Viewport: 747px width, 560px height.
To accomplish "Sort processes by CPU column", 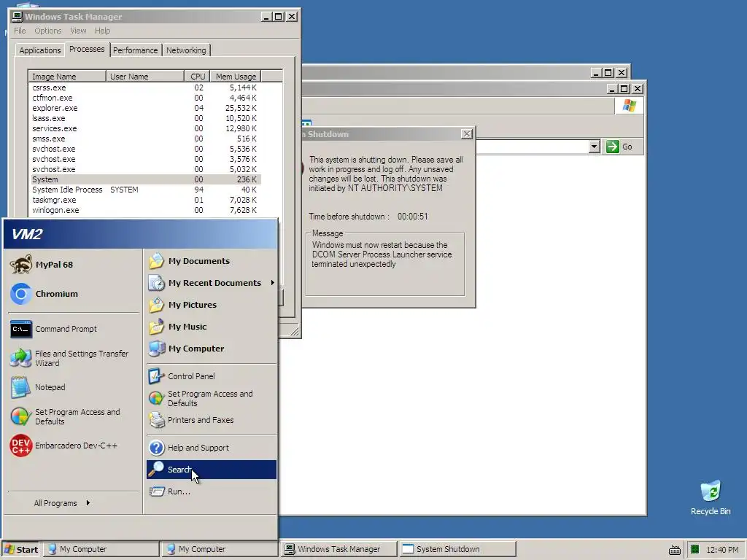I will (197, 76).
